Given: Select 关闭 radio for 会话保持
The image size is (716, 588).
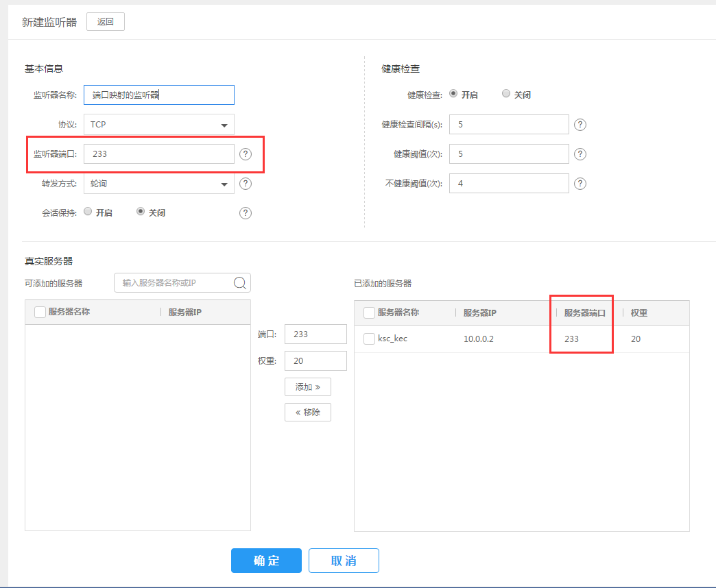Looking at the screenshot, I should click(141, 211).
